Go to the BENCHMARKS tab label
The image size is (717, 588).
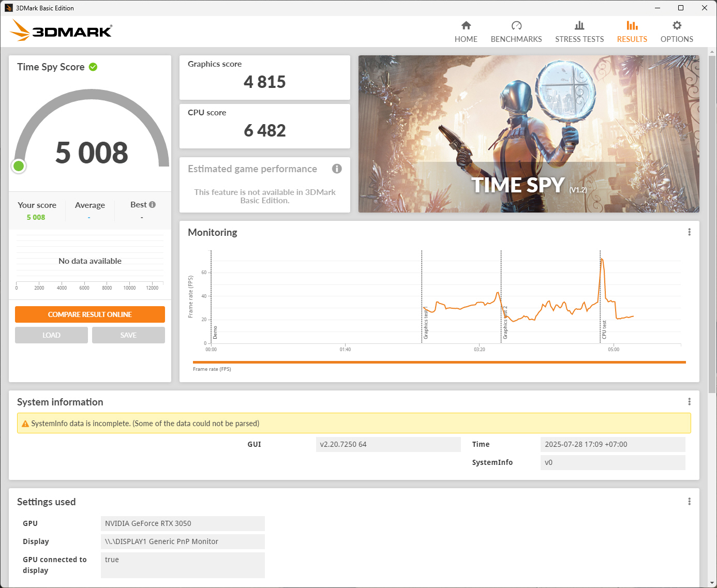click(516, 39)
